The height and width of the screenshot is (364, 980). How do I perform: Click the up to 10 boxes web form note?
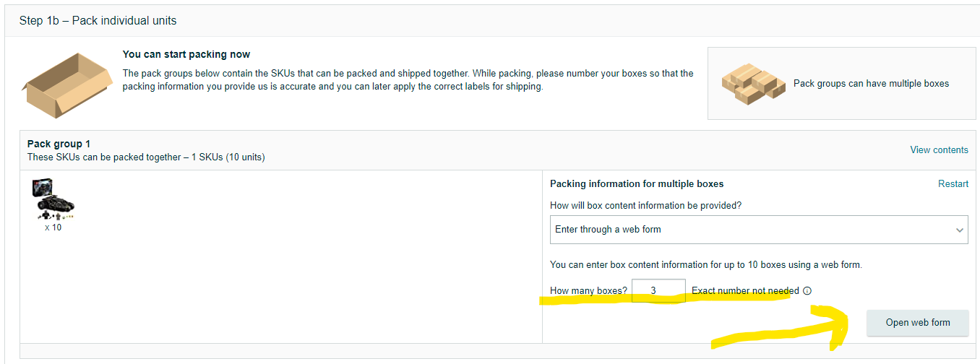[x=705, y=265]
